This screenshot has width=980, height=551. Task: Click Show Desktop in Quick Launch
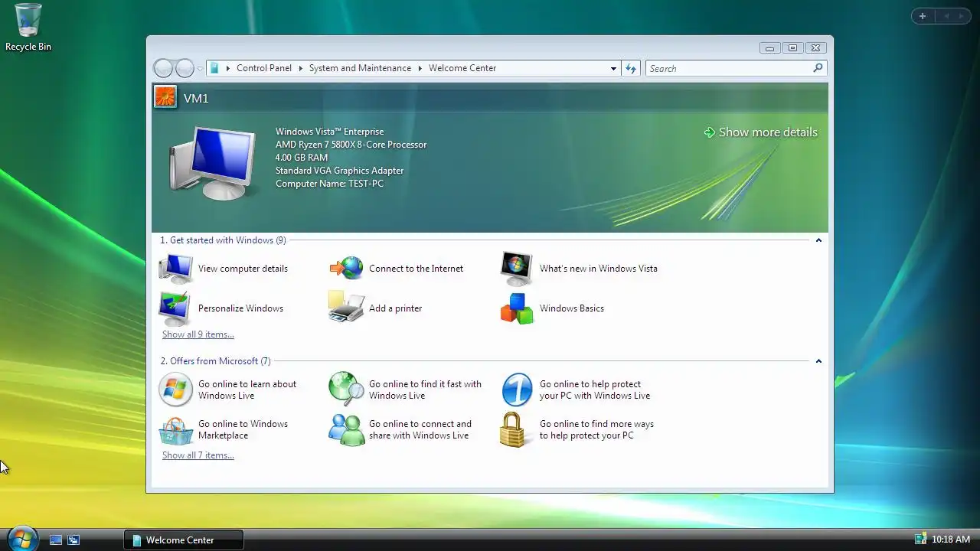56,540
